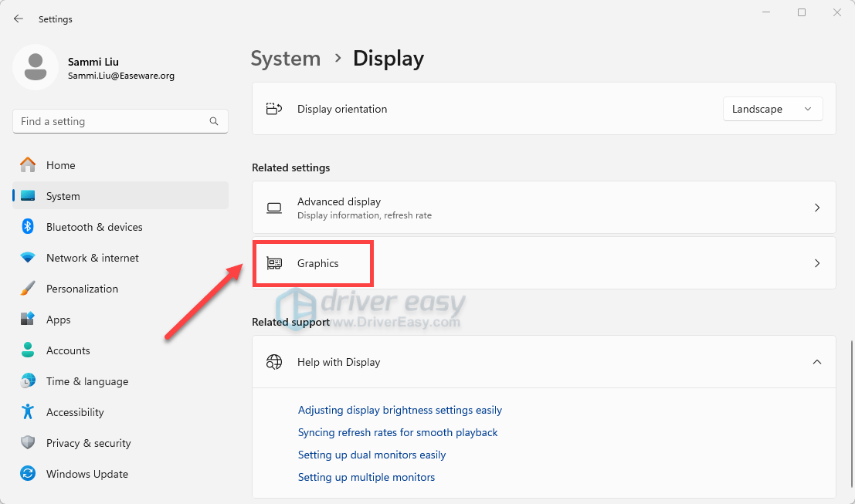Open 'Adjusting display brightness settings easily' link
This screenshot has width=855, height=504.
point(399,410)
